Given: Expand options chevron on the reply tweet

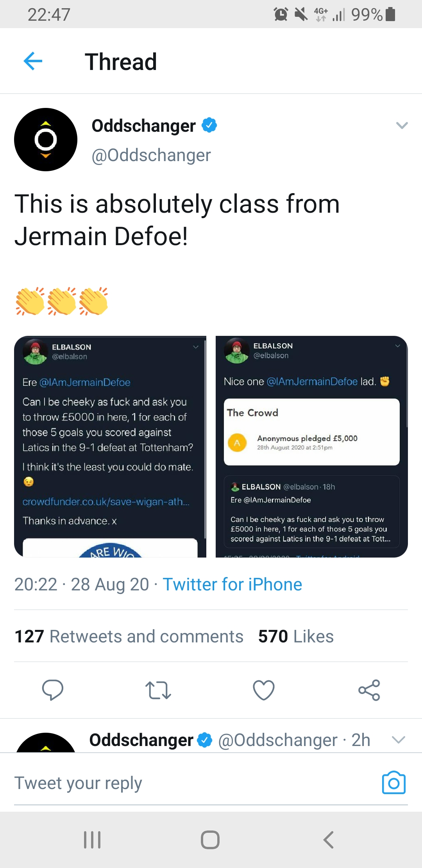Looking at the screenshot, I should click(x=398, y=740).
